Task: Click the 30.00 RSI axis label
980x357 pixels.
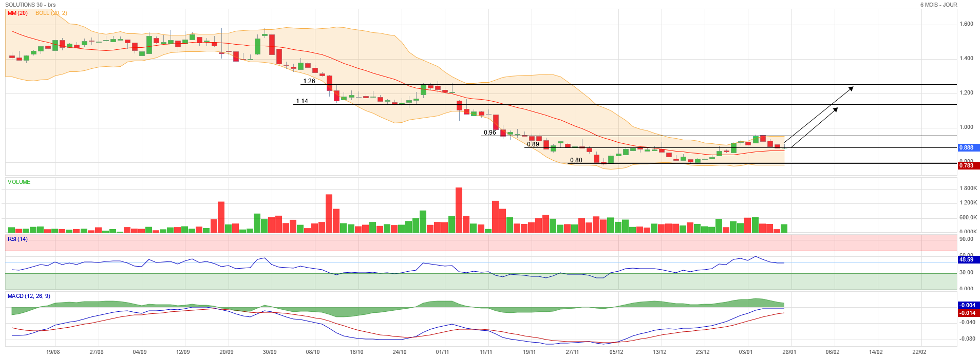Action: click(x=966, y=272)
